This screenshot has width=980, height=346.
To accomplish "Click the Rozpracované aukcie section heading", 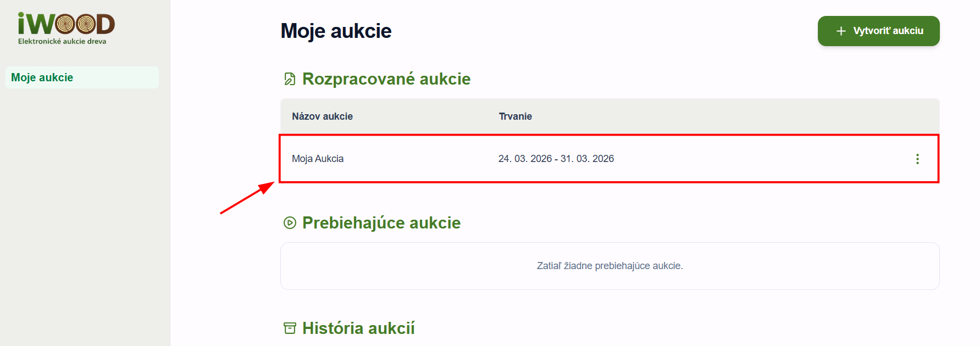I will coord(386,79).
